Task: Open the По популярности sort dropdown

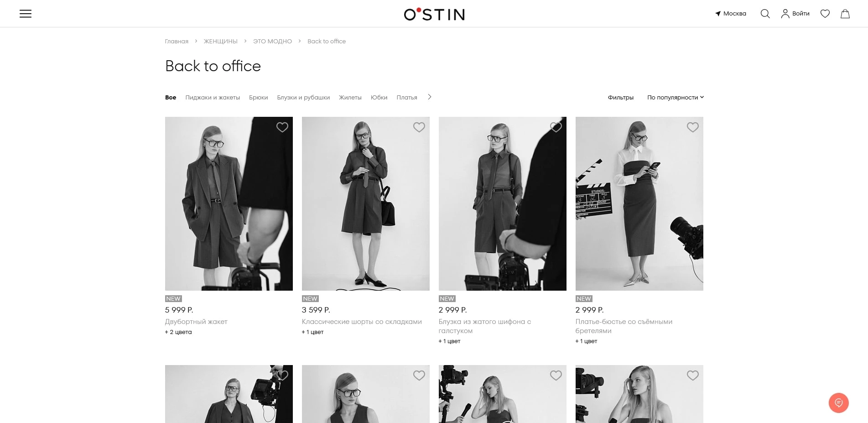Action: pos(676,97)
